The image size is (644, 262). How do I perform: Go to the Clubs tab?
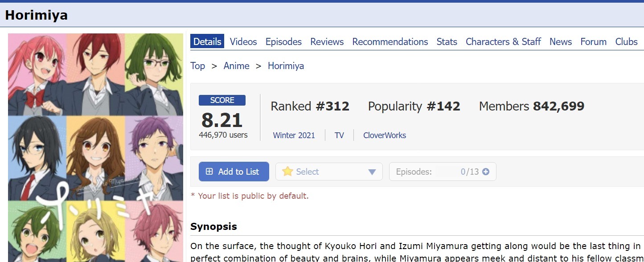[x=626, y=42]
